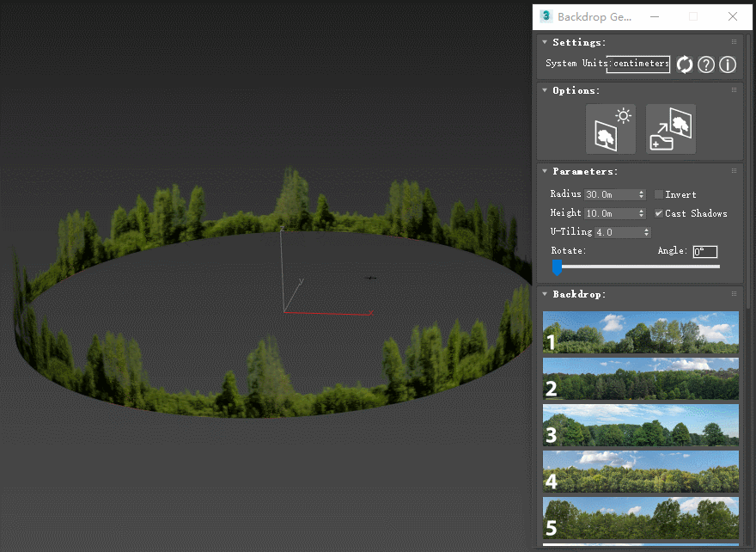Click the U-Tiling spinner arrows

tap(646, 232)
